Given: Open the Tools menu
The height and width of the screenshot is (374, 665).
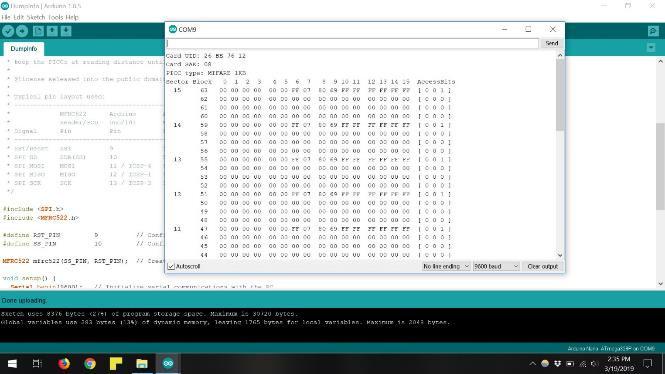Looking at the screenshot, I should click(x=56, y=17).
